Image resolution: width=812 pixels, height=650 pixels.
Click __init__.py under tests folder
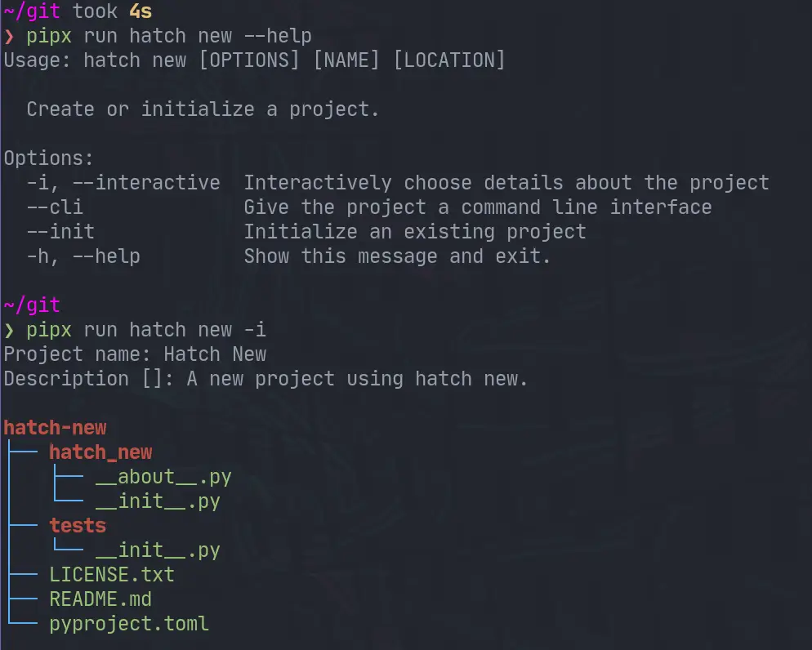157,550
